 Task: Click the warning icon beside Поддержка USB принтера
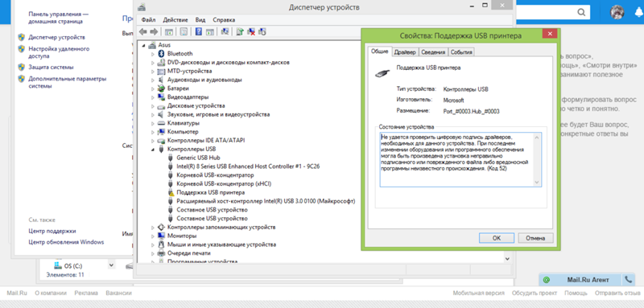pyautogui.click(x=171, y=193)
